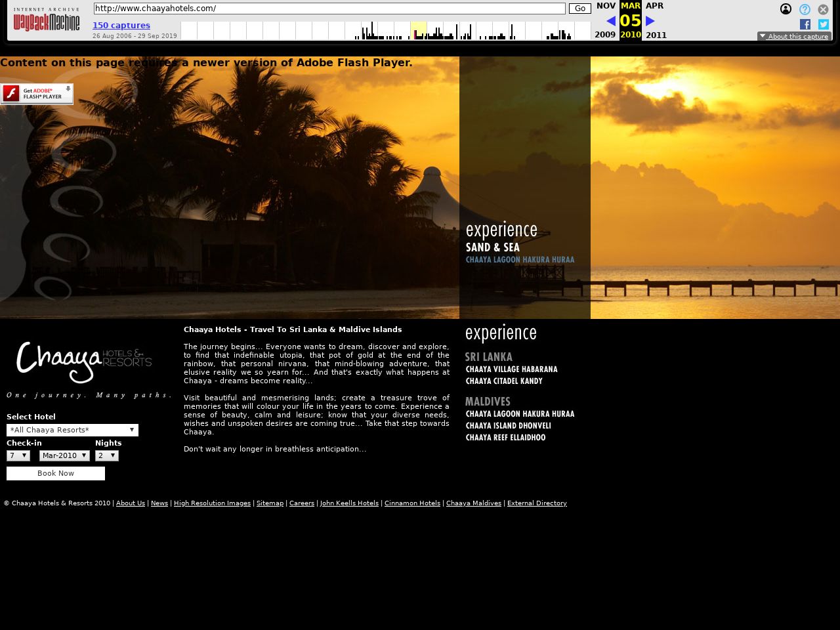
Task: Share capture on Facebook
Action: [805, 24]
